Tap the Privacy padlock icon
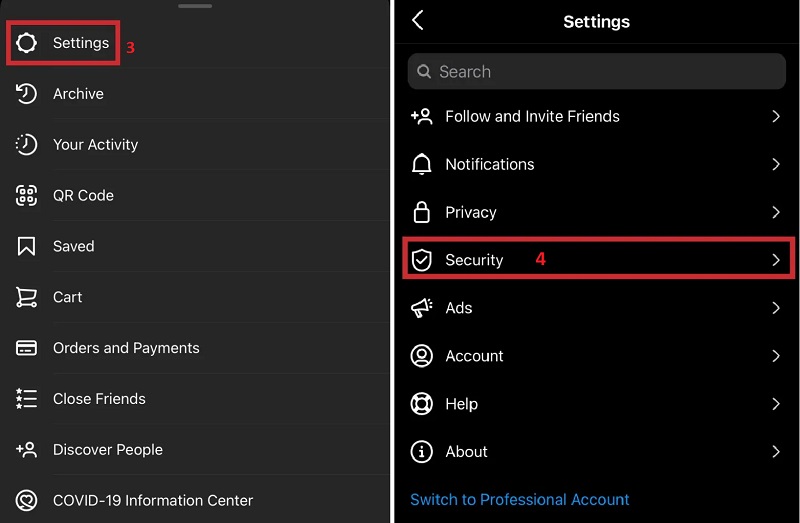Image resolution: width=800 pixels, height=523 pixels. (421, 212)
